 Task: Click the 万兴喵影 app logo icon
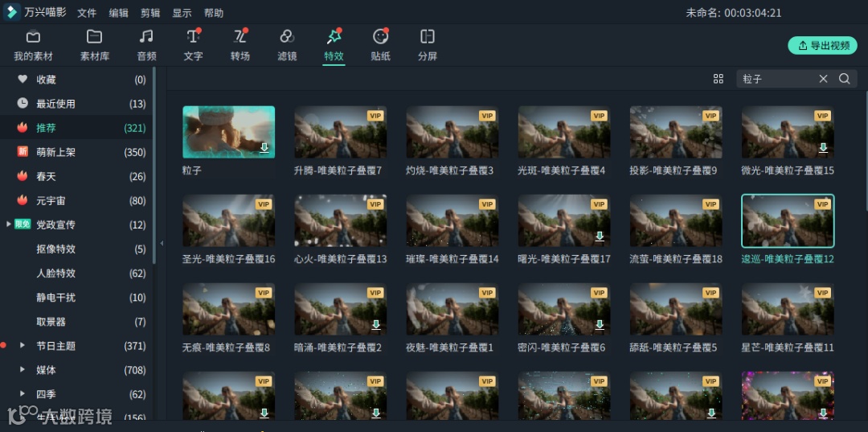pyautogui.click(x=11, y=12)
